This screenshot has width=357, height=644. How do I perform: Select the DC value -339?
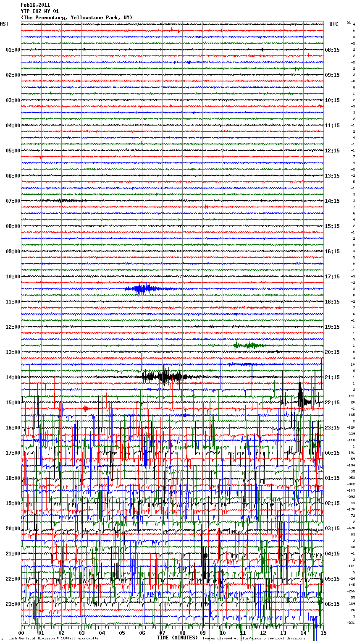[x=351, y=434]
